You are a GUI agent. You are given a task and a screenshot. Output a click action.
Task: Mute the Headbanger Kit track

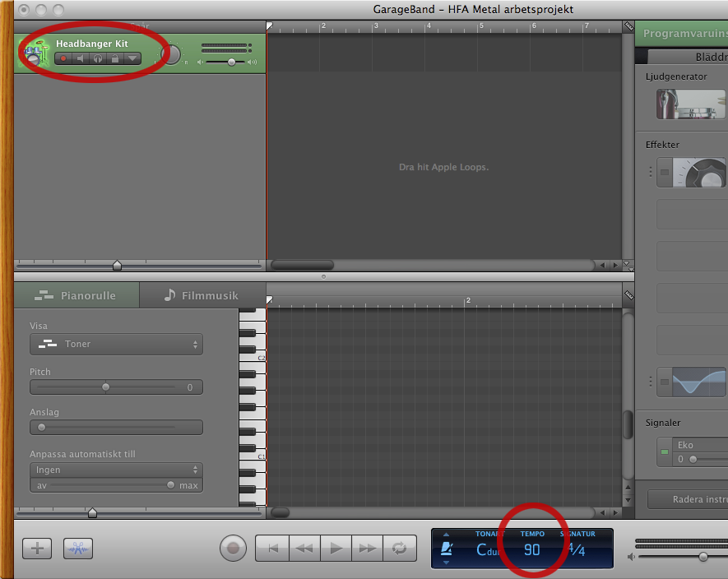81,58
